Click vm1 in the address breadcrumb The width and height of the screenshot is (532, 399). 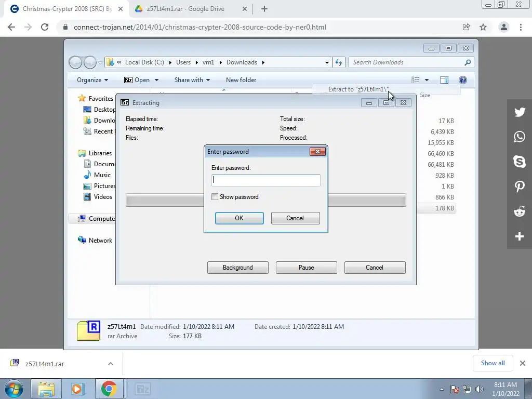coord(208,62)
